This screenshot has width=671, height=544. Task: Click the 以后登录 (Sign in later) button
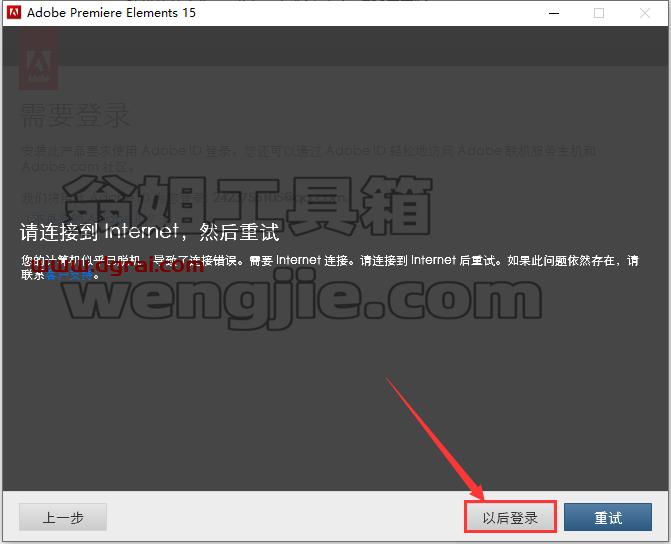tap(510, 517)
